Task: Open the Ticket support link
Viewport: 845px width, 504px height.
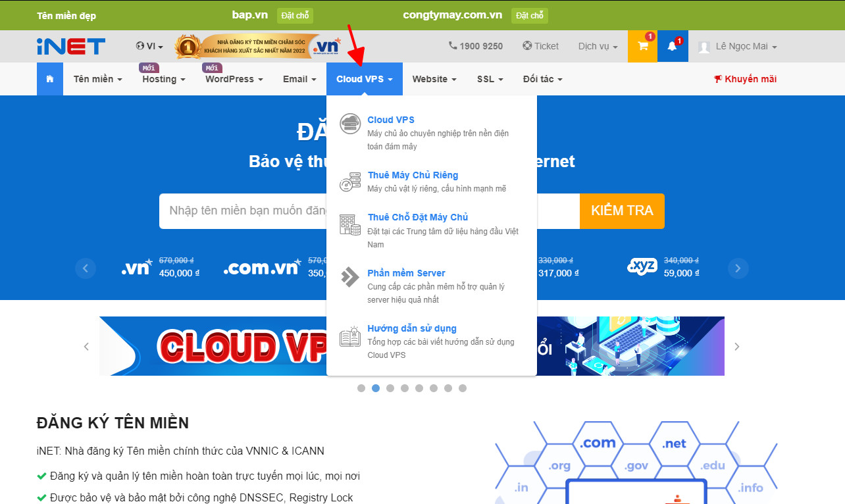Action: point(540,46)
